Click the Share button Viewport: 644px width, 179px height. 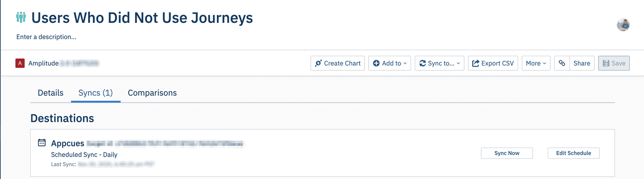click(x=582, y=63)
